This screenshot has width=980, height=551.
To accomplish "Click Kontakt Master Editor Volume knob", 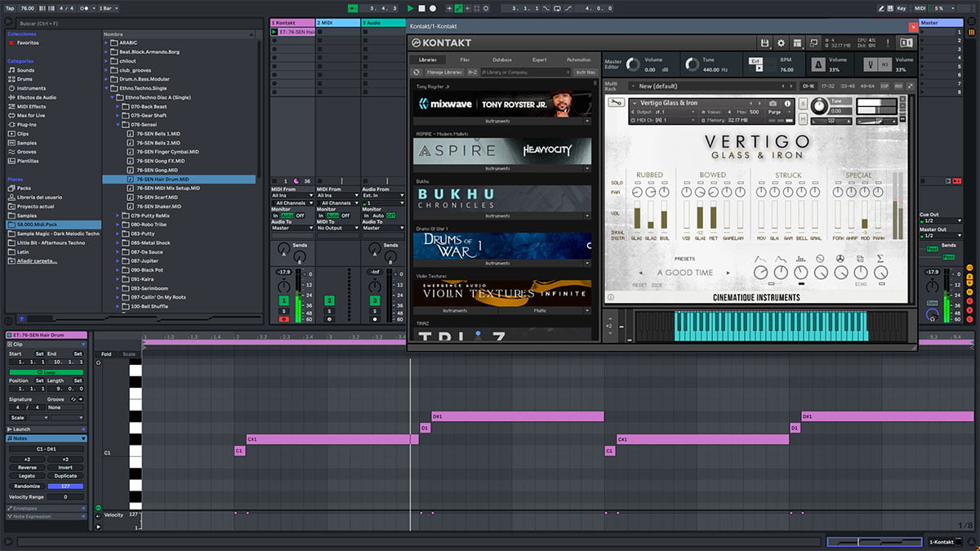I will coord(632,64).
